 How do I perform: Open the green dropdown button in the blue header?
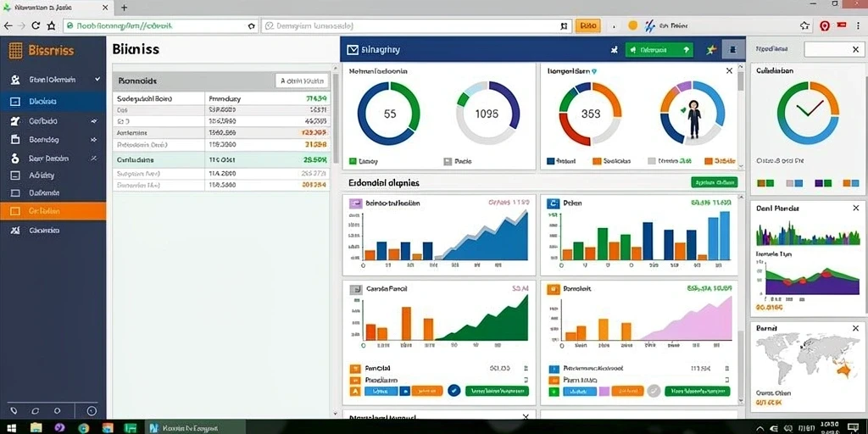(659, 50)
